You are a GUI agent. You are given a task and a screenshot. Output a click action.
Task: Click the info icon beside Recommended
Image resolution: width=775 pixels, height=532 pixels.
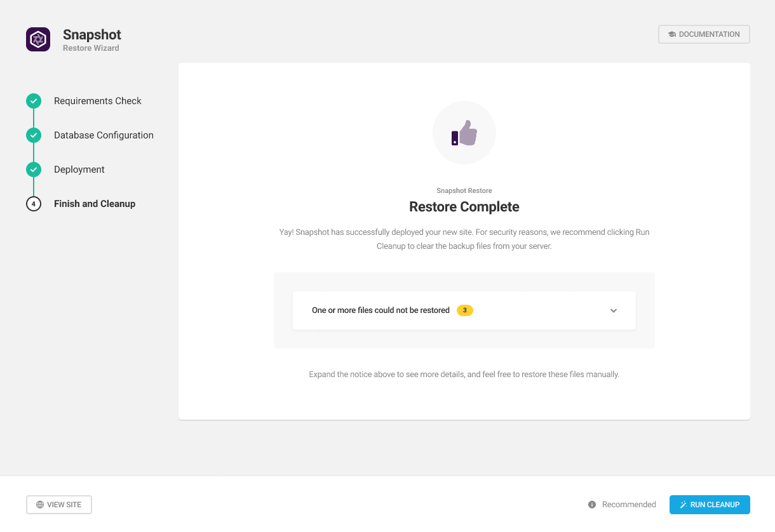[592, 505]
